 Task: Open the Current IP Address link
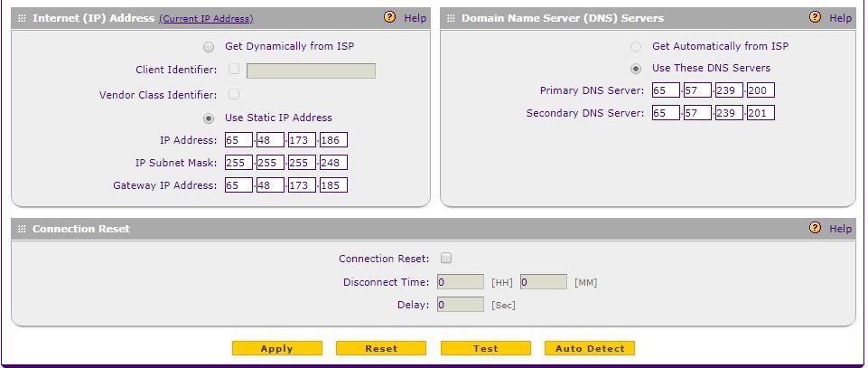pyautogui.click(x=206, y=19)
